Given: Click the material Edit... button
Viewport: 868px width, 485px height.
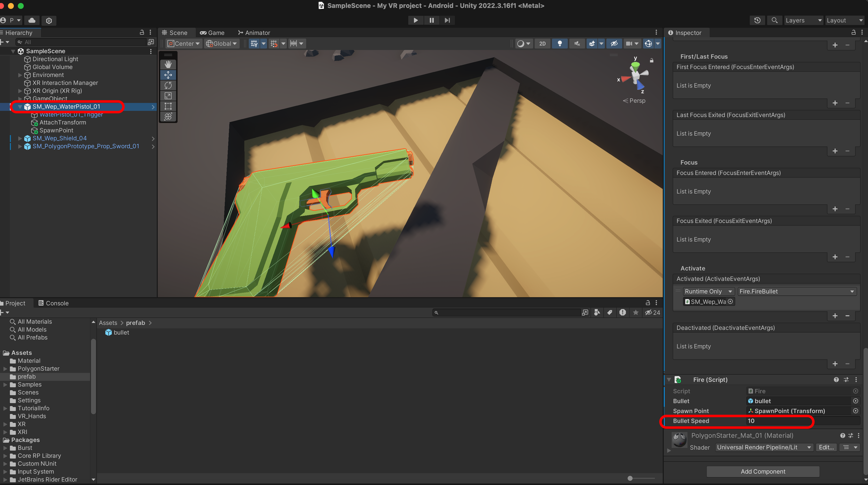Looking at the screenshot, I should (x=826, y=447).
